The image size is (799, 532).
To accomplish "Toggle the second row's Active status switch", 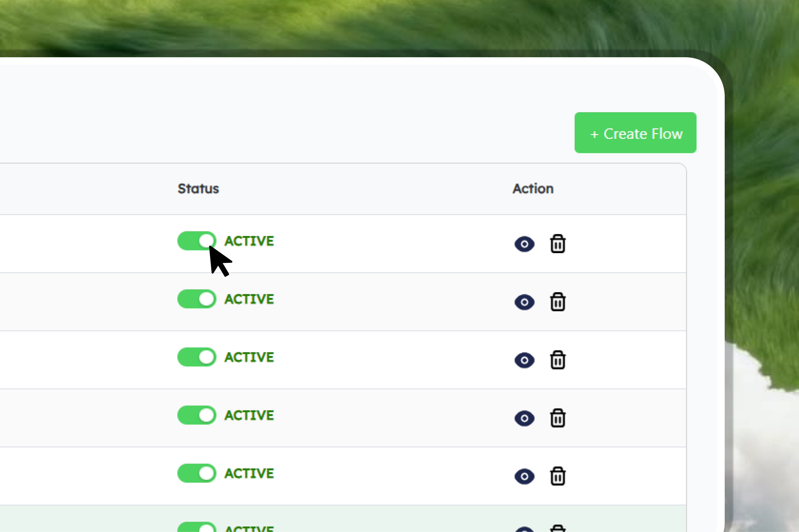I will point(197,299).
